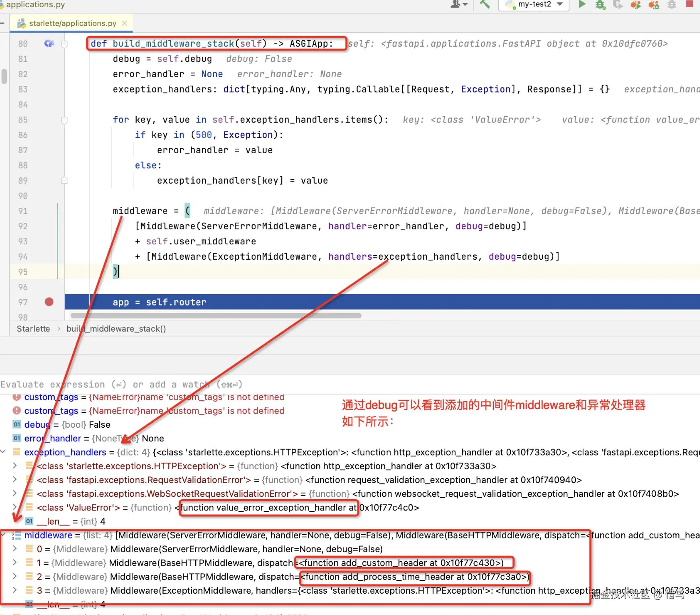The height and width of the screenshot is (615, 700).
Task: Click the orange Concurrency debug icon
Action: point(654,4)
